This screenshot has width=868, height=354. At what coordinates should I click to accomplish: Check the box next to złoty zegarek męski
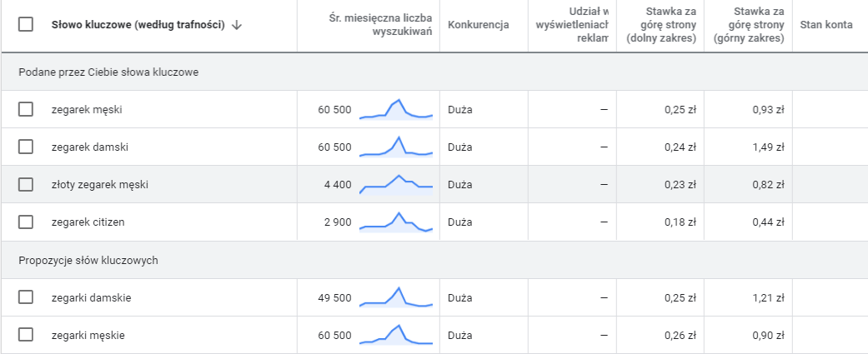(x=26, y=184)
